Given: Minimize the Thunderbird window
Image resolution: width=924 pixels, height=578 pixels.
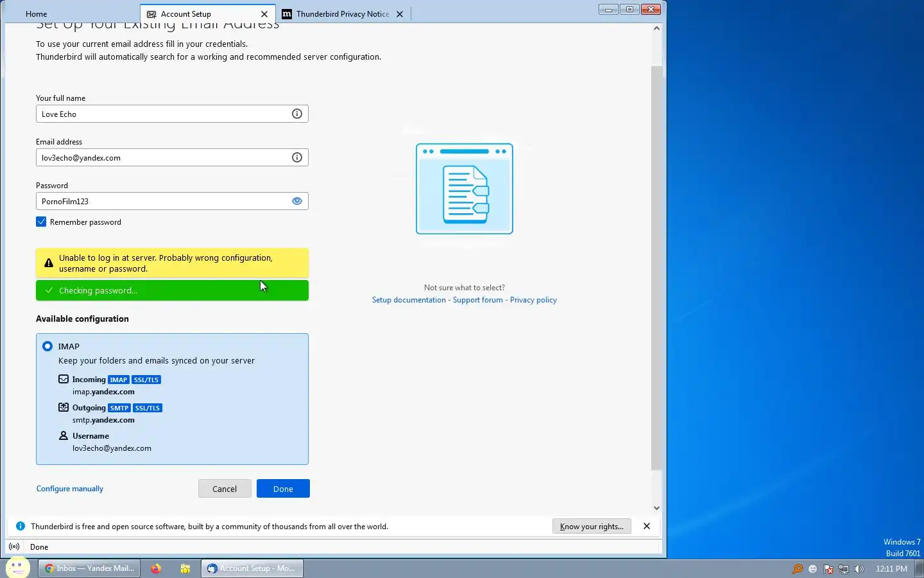Looking at the screenshot, I should (608, 9).
